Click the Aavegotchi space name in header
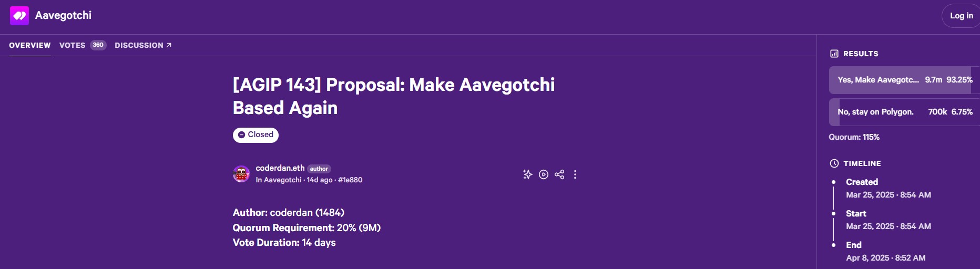 coord(63,16)
